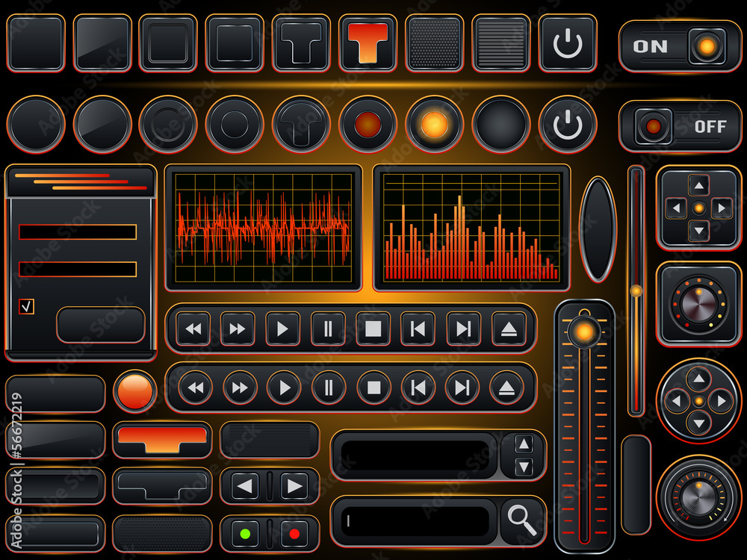Click the blank display field next to the spinner arrows
The image size is (747, 560).
coord(415,455)
